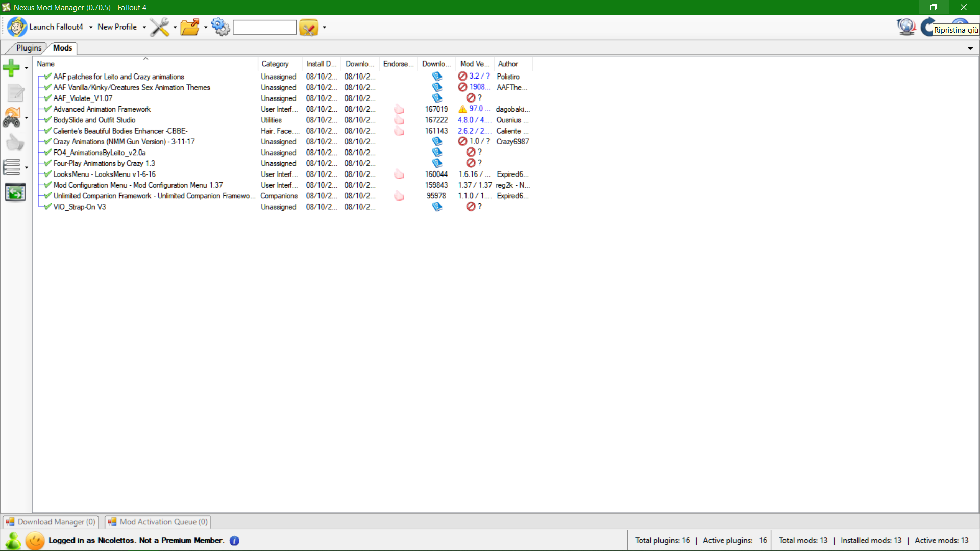Click the open folder icon in toolbar
The width and height of the screenshot is (980, 551).
tap(190, 27)
